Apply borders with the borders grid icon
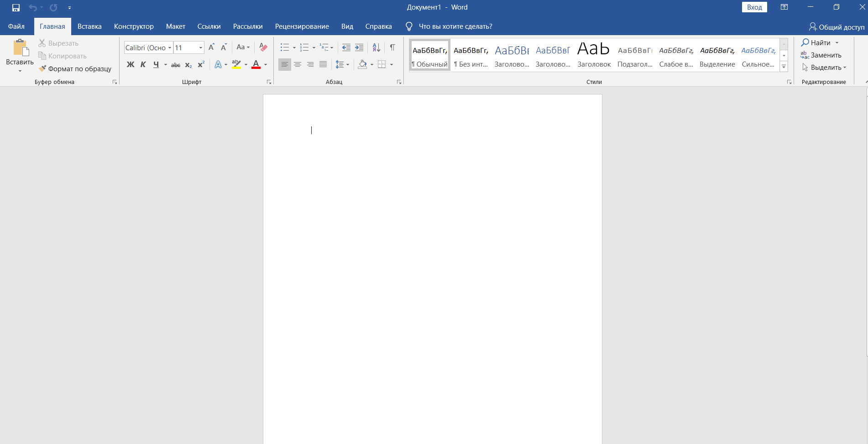 point(382,64)
